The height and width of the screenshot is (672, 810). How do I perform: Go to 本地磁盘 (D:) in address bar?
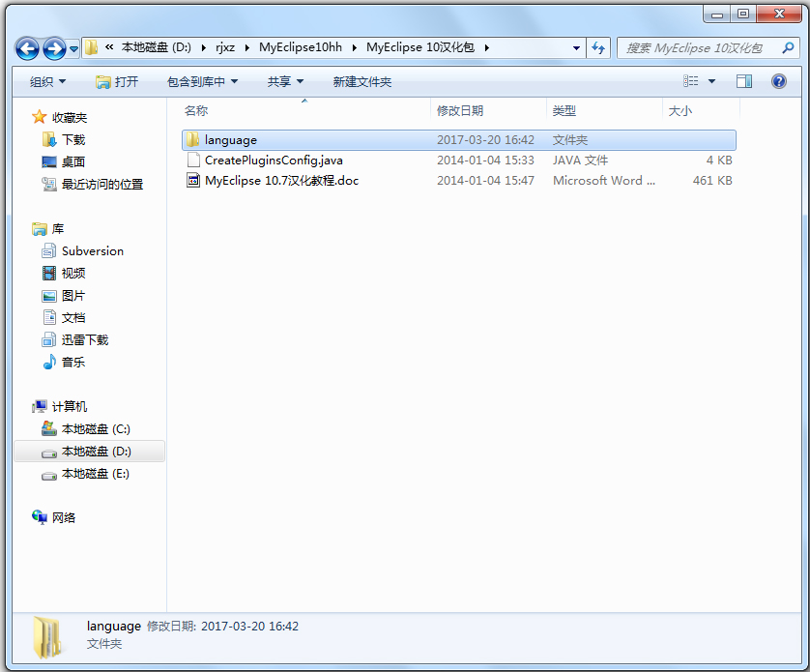pos(157,47)
